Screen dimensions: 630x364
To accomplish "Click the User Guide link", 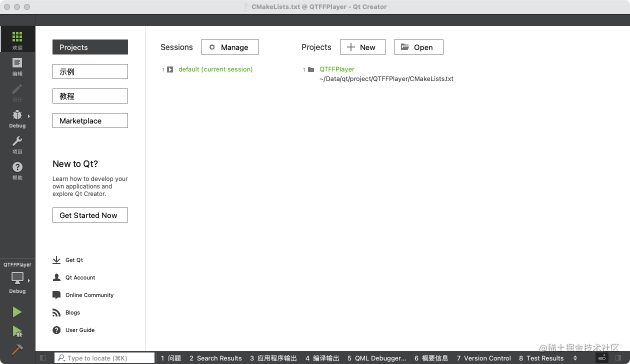I will coord(80,330).
